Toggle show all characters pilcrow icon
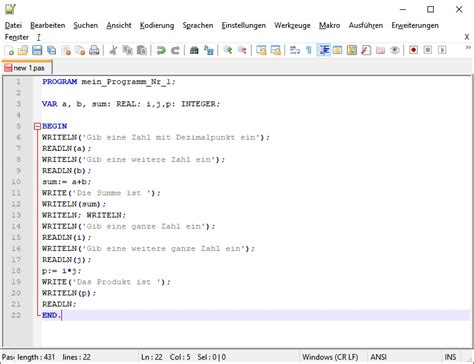Screen dimensions: 474x364 point(309,50)
